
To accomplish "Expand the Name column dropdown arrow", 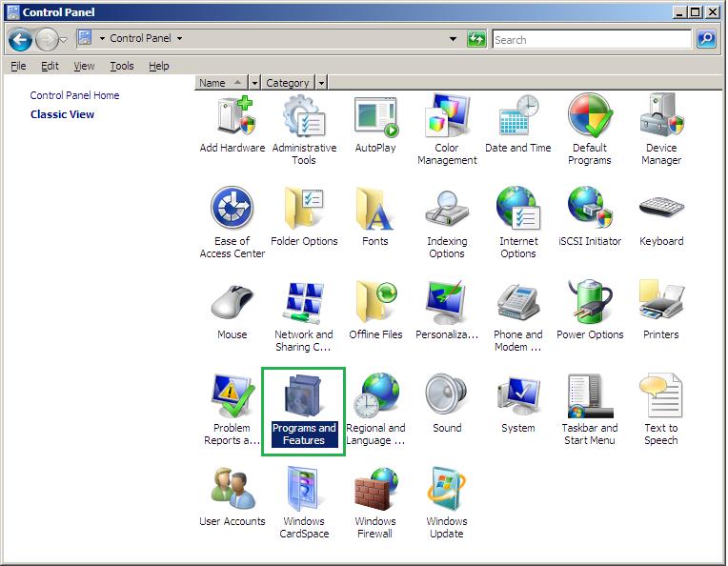I will (254, 83).
